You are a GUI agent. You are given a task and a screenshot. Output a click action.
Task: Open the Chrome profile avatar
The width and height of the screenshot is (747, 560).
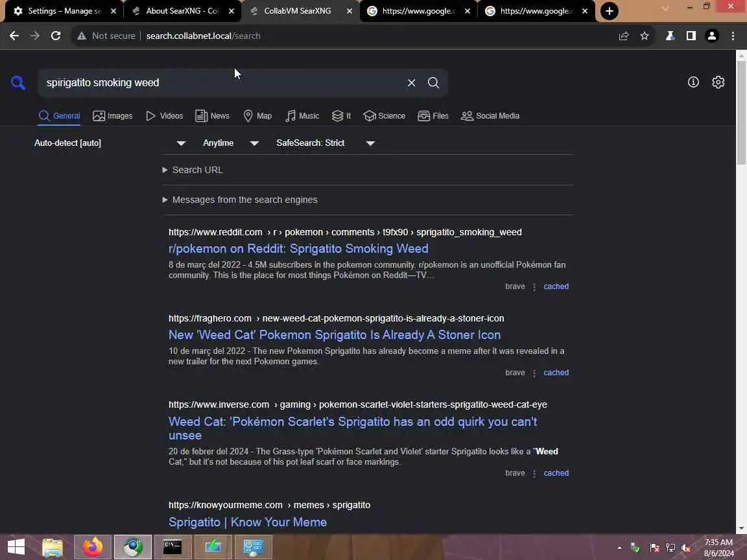click(x=712, y=36)
